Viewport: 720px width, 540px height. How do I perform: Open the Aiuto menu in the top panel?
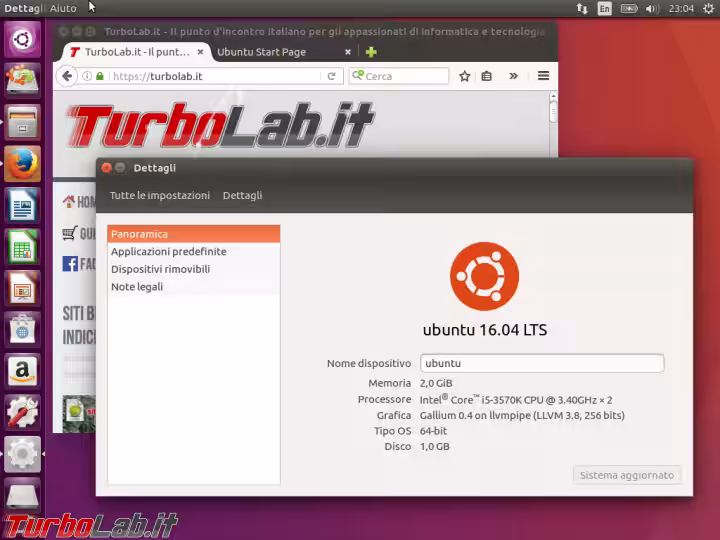click(x=63, y=8)
